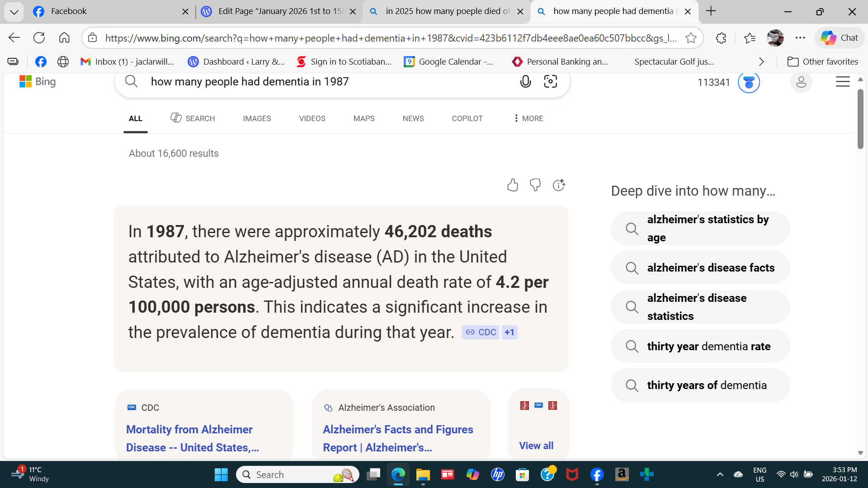Open Copilot Chat button in toolbar
Screen dimensions: 868x488
[840, 38]
